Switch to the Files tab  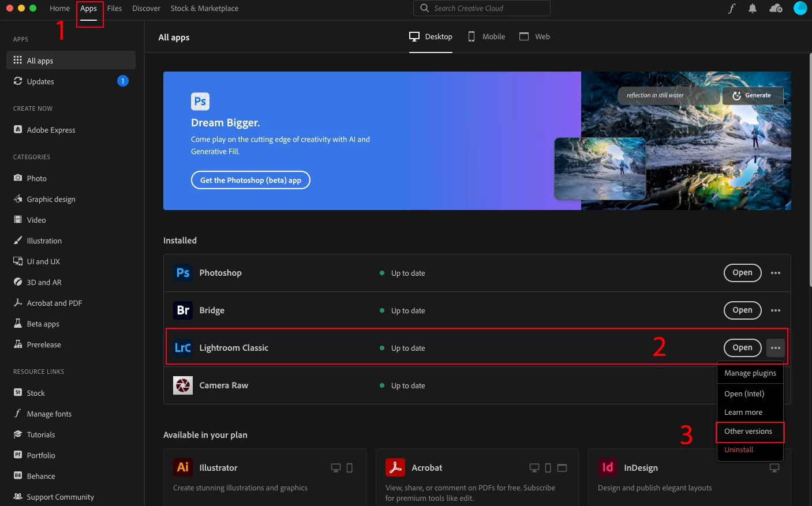pos(114,8)
